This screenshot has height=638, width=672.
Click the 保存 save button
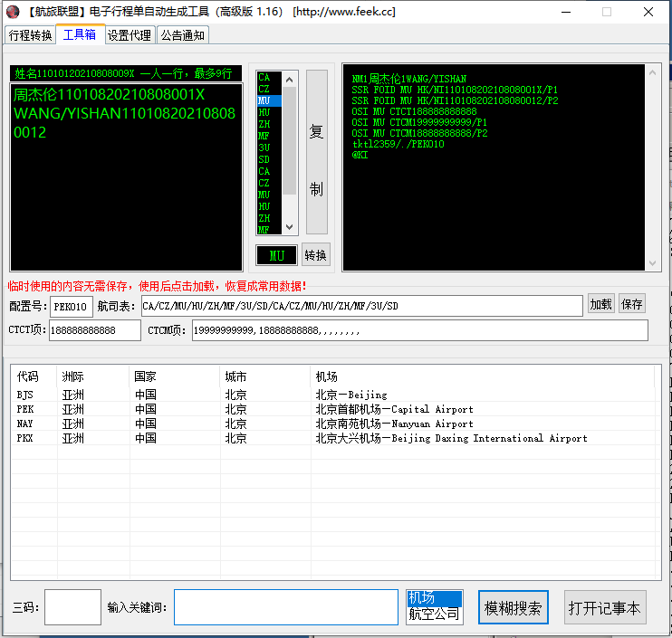[632, 305]
